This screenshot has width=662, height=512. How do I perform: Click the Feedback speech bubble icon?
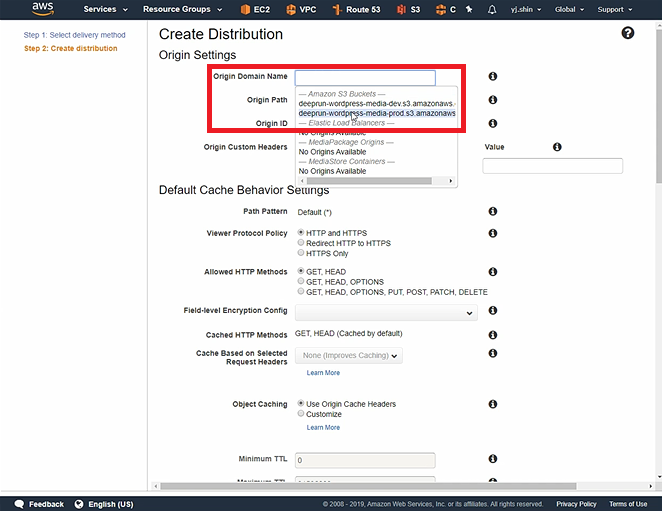[x=19, y=504]
